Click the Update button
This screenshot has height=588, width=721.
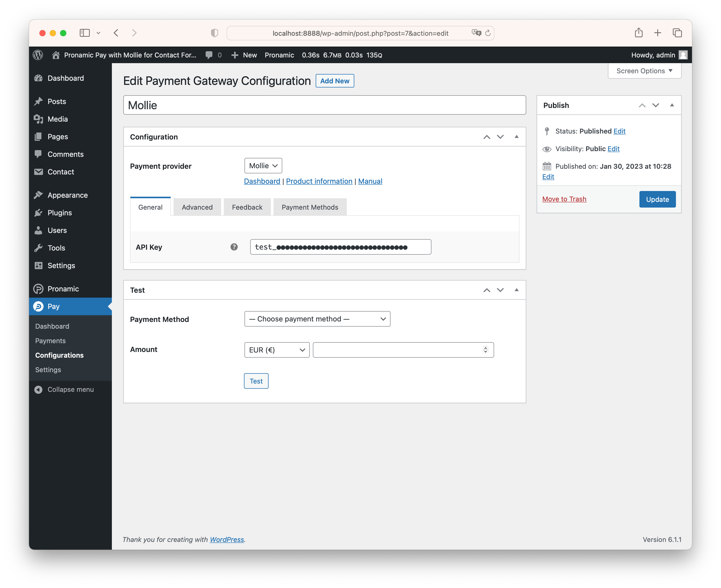[657, 200]
